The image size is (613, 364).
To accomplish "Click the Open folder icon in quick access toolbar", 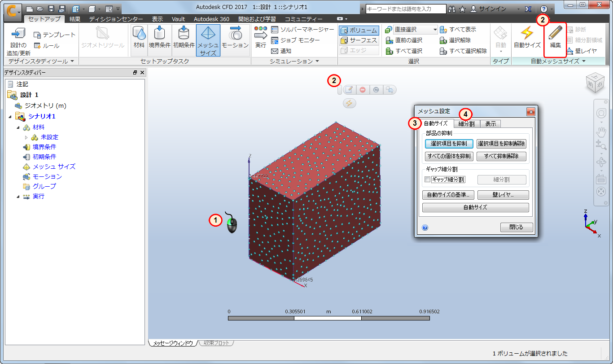I will pos(40,9).
